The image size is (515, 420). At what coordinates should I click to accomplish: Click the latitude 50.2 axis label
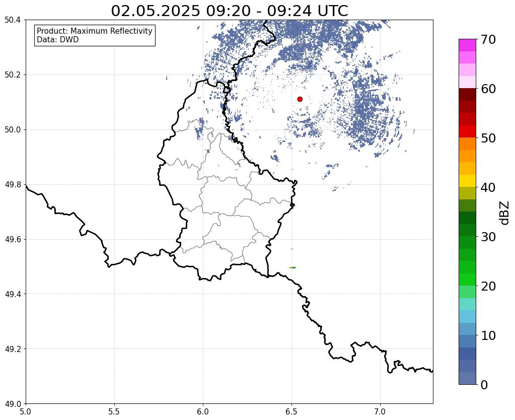point(13,75)
